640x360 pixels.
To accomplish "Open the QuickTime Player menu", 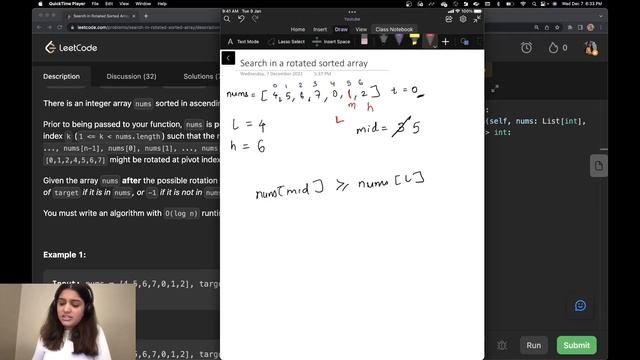I will pyautogui.click(x=67, y=4).
